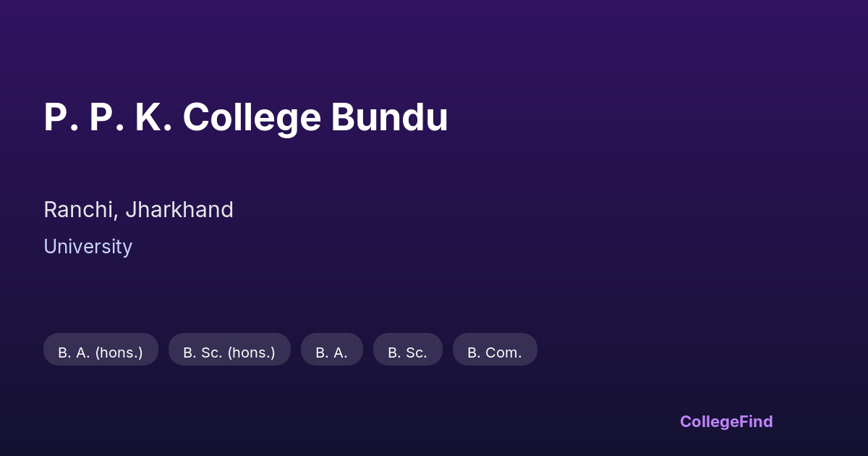Image resolution: width=868 pixels, height=456 pixels.
Task: Click the word Jharkhand in the location
Action: tap(179, 210)
